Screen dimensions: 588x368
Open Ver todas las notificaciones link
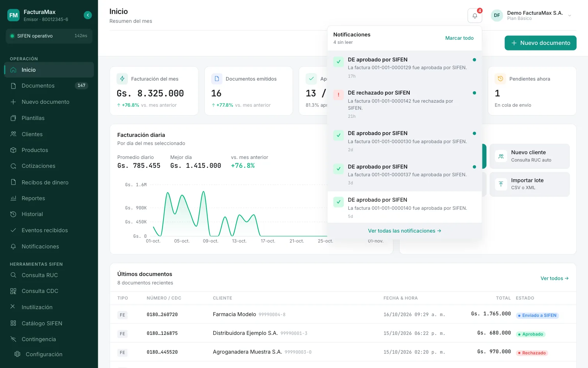tap(405, 231)
